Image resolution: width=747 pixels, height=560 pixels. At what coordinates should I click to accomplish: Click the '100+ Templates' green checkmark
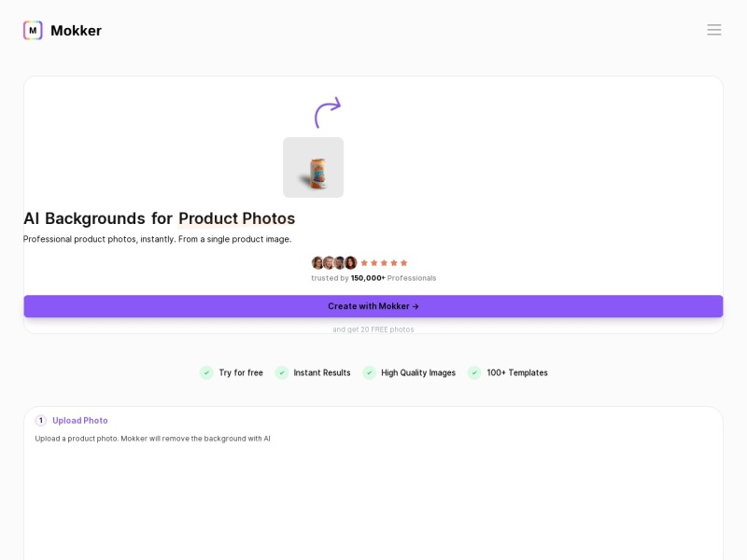(x=474, y=372)
